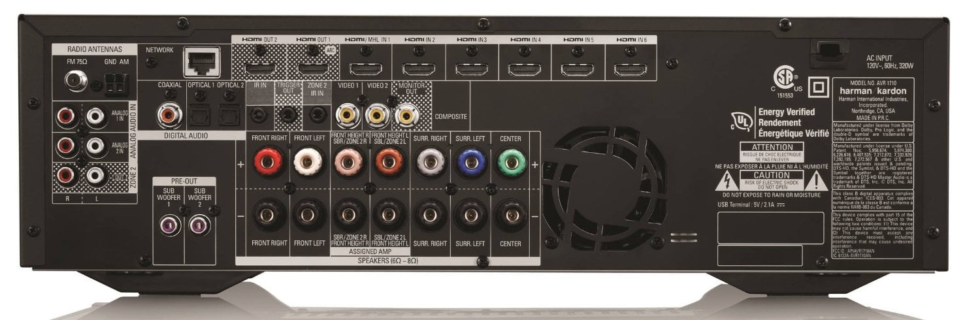Click the Sub Woofer 2 pre-out jack
Screen dimensions: 980x320
(198, 226)
